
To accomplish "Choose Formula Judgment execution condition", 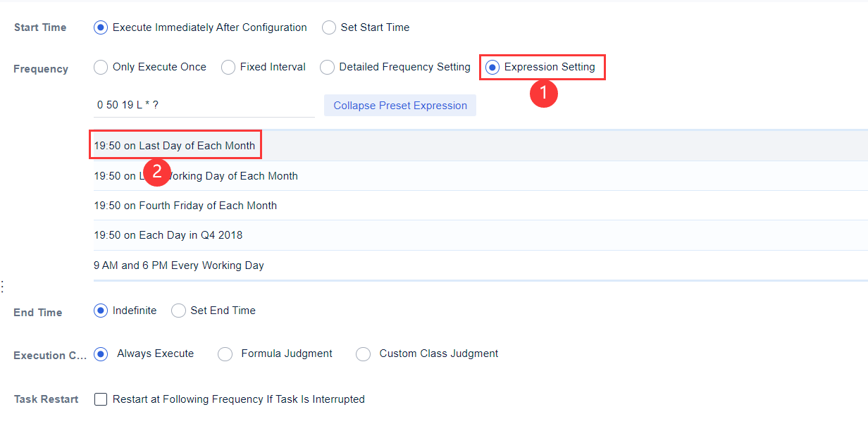I will [225, 353].
